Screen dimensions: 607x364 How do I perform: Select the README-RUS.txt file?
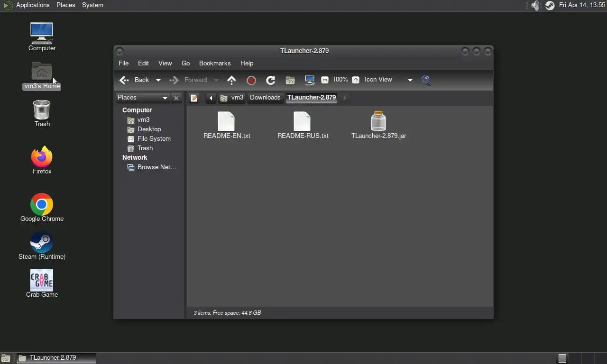(303, 126)
